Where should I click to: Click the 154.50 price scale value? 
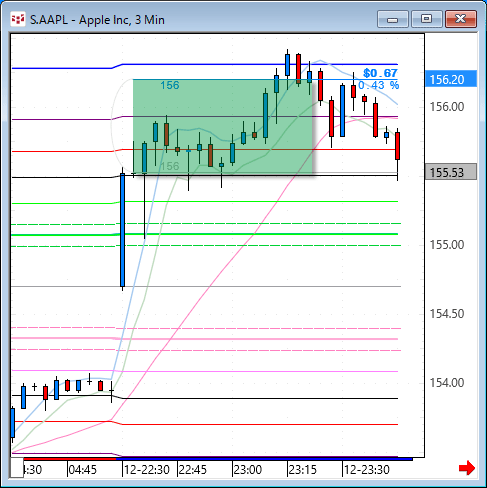pyautogui.click(x=447, y=314)
